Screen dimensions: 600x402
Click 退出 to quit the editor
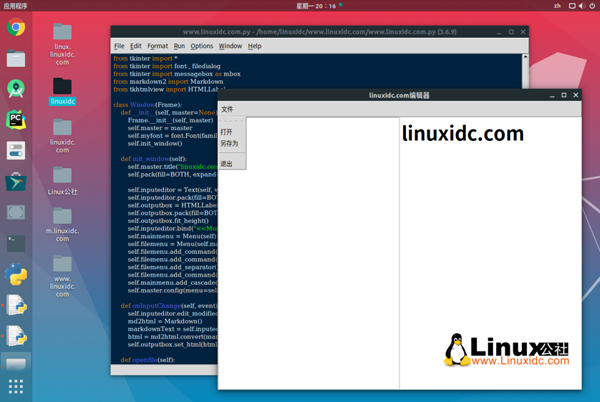(227, 163)
